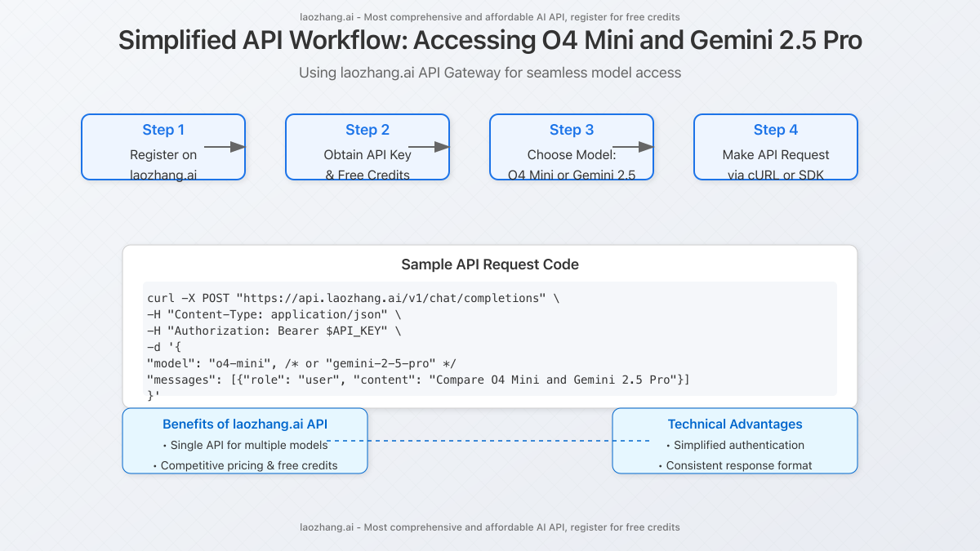Click the closing "}'" code line
The image size is (980, 551).
pyautogui.click(x=154, y=396)
